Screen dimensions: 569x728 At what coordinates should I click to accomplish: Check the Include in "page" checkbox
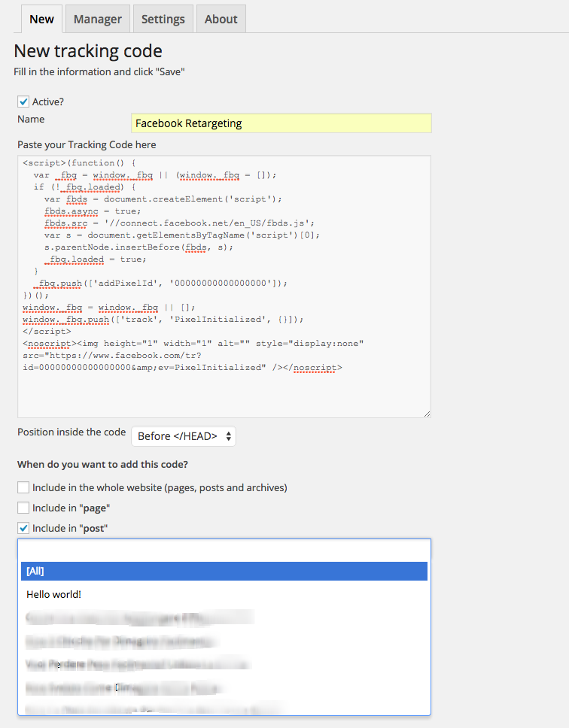(23, 508)
